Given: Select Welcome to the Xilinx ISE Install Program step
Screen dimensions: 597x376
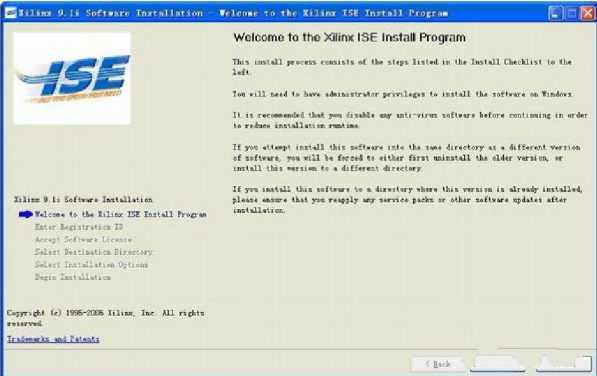Looking at the screenshot, I should click(121, 214).
